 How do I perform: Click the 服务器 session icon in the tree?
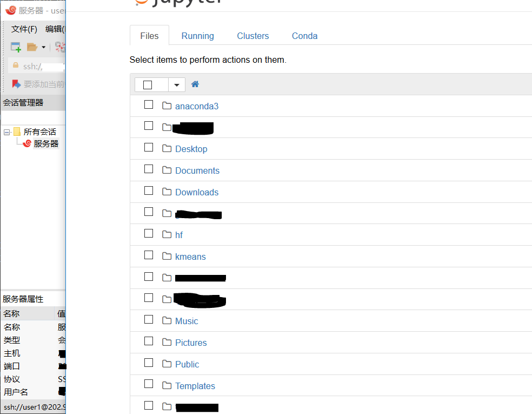click(27, 143)
